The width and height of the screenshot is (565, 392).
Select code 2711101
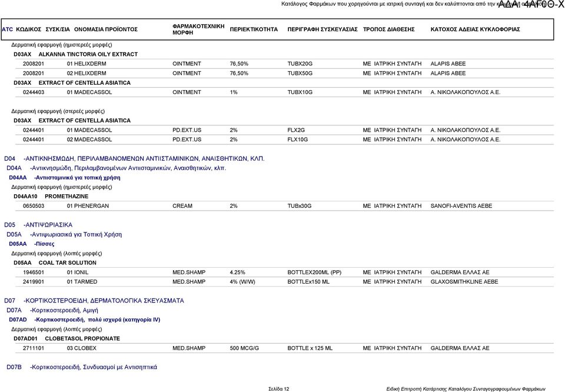click(x=34, y=348)
